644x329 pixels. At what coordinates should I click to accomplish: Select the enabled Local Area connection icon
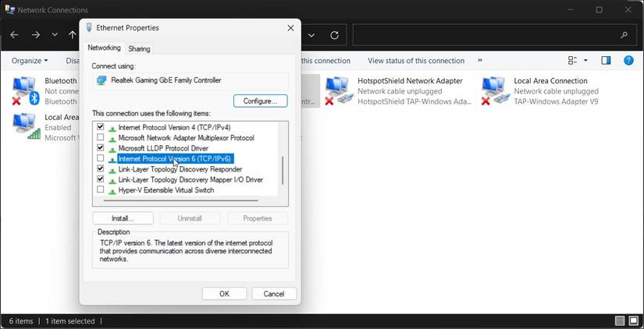click(27, 127)
